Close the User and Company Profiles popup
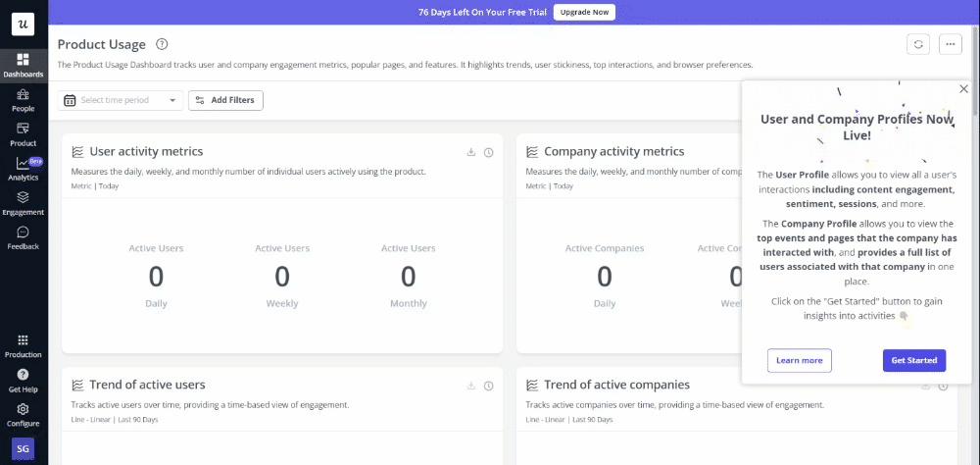This screenshot has width=980, height=465. pyautogui.click(x=963, y=89)
